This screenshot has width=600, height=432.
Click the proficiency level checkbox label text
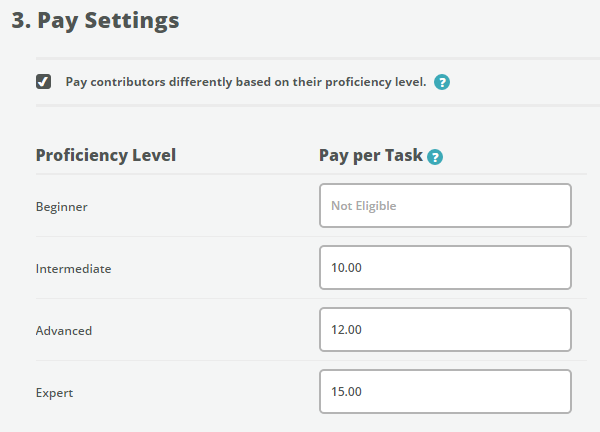point(246,82)
